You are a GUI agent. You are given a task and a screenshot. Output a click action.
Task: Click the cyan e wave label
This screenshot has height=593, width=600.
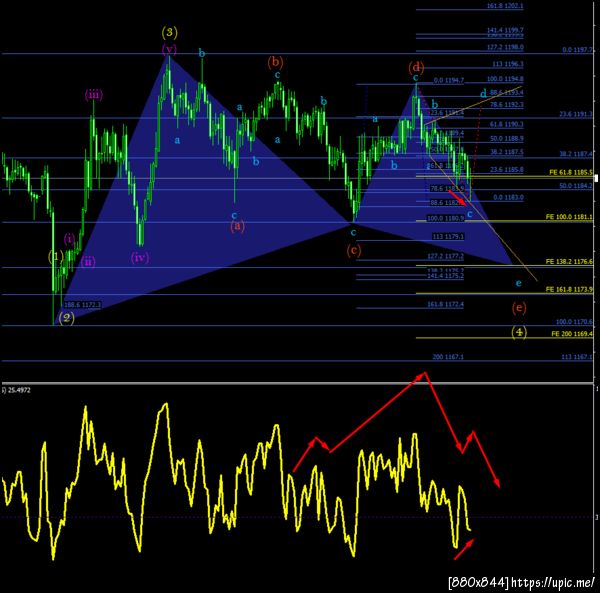click(518, 283)
